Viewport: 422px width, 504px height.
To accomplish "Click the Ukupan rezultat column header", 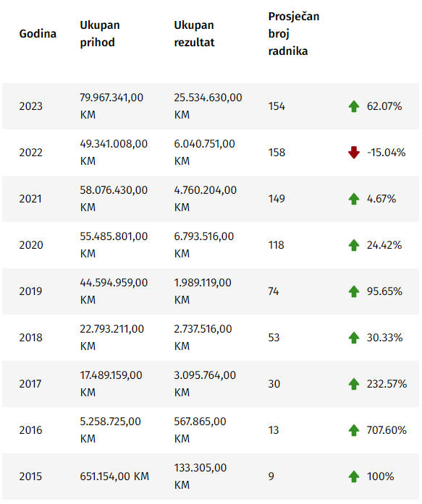I will click(194, 34).
